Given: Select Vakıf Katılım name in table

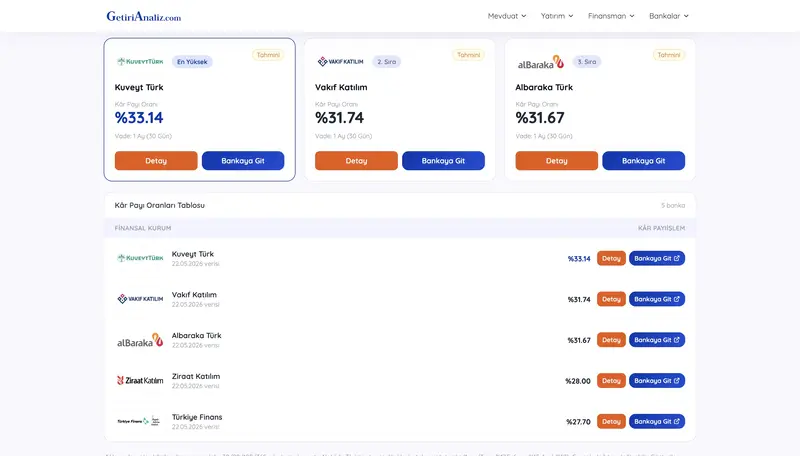Looking at the screenshot, I should (194, 295).
